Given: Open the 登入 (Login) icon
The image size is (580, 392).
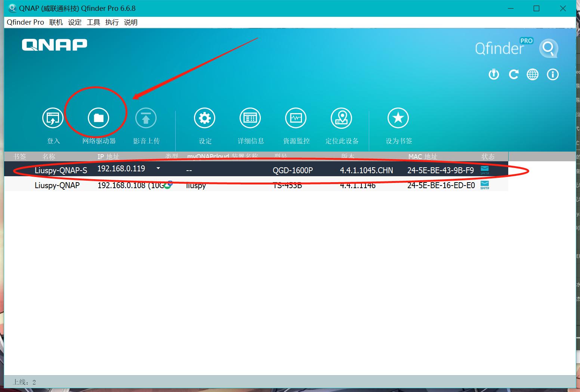Looking at the screenshot, I should point(52,118).
